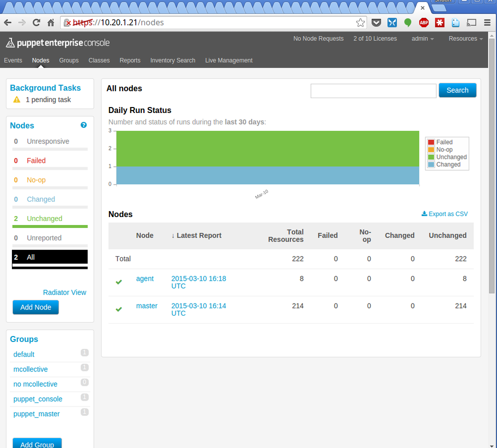
Task: Open Live Management tab
Action: click(x=229, y=60)
